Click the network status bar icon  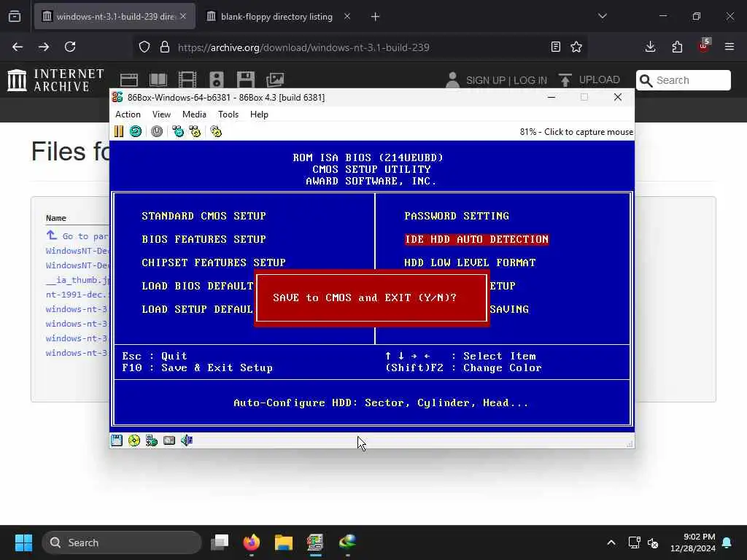tap(152, 440)
